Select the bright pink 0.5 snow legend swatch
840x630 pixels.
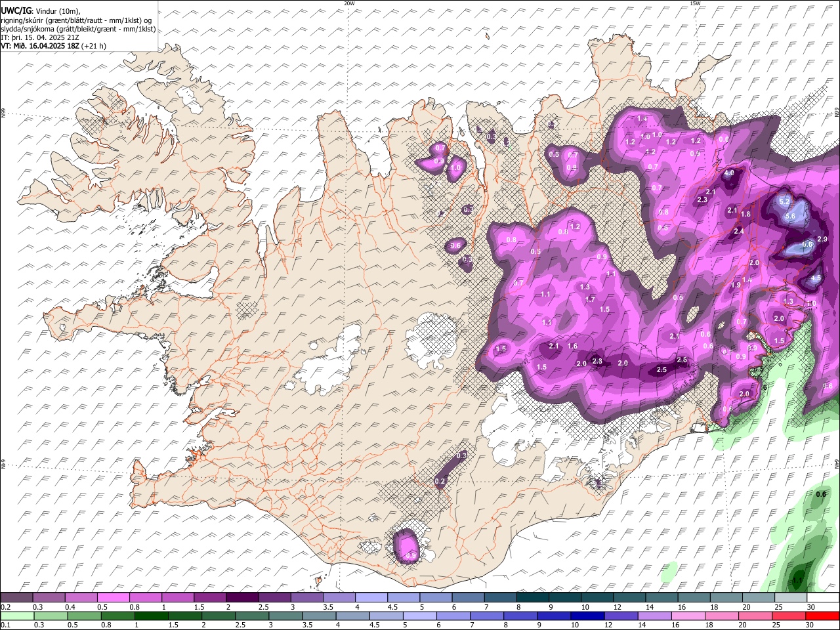click(113, 598)
